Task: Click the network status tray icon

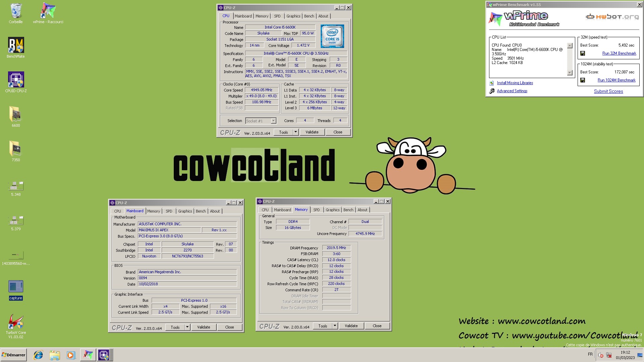Action: click(609, 355)
